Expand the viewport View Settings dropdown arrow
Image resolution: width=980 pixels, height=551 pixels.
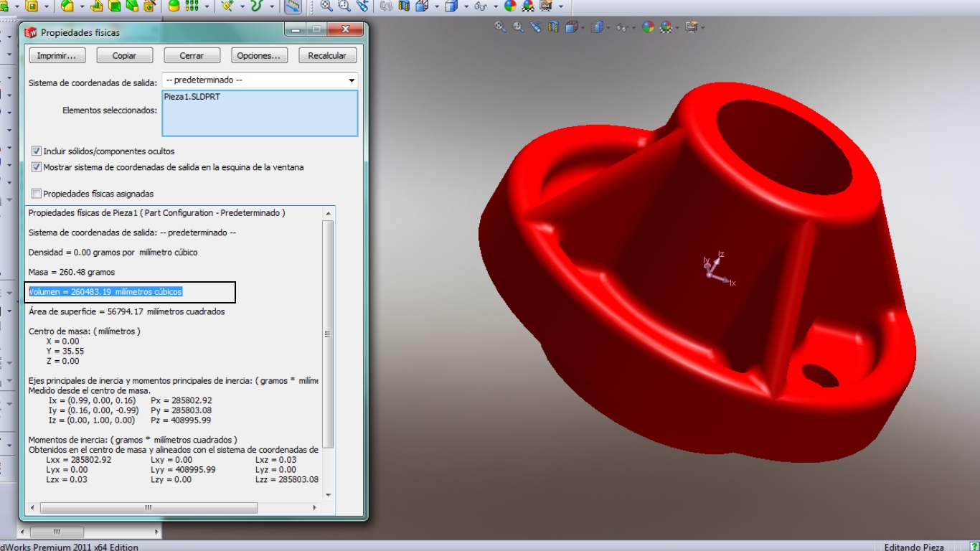pos(702,28)
